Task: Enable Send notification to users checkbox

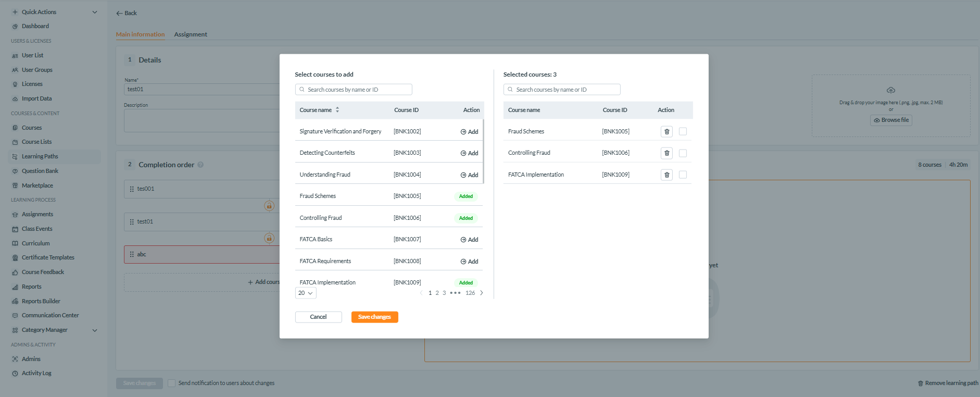Action: tap(171, 383)
